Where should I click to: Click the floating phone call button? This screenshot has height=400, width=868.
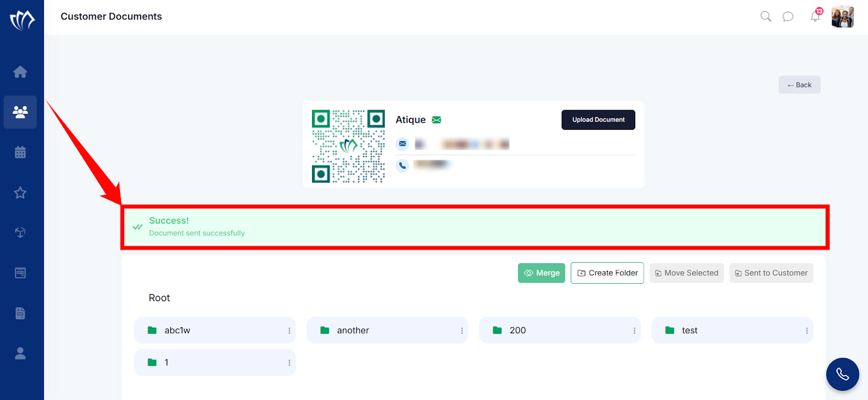click(x=843, y=374)
